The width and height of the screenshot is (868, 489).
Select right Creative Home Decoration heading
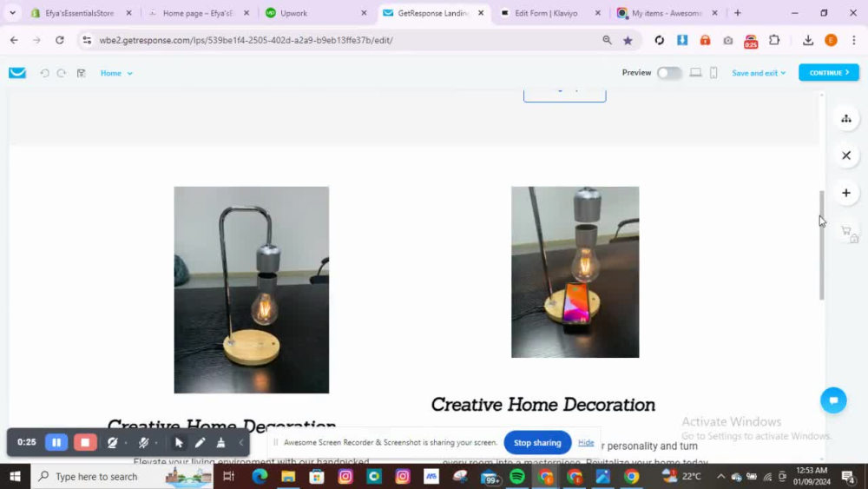542,405
